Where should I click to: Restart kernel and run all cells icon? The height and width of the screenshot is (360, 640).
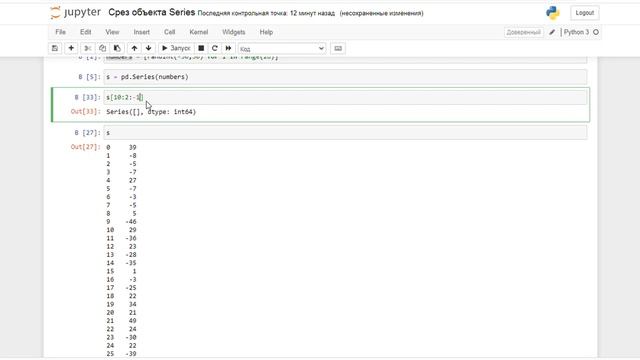229,48
